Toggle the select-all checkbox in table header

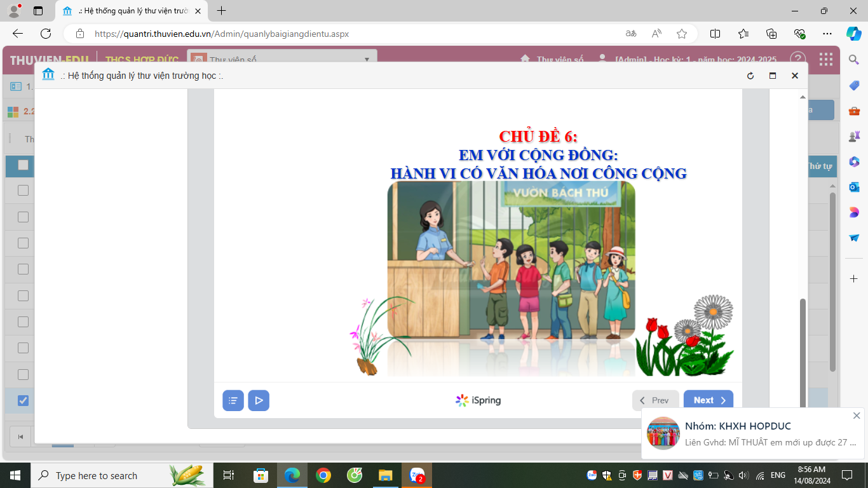coord(23,165)
